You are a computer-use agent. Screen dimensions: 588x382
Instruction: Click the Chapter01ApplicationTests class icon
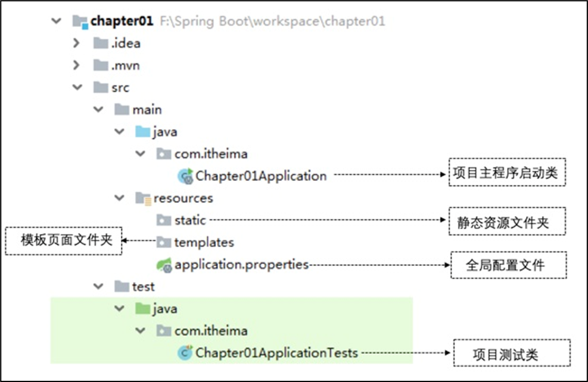pyautogui.click(x=185, y=353)
